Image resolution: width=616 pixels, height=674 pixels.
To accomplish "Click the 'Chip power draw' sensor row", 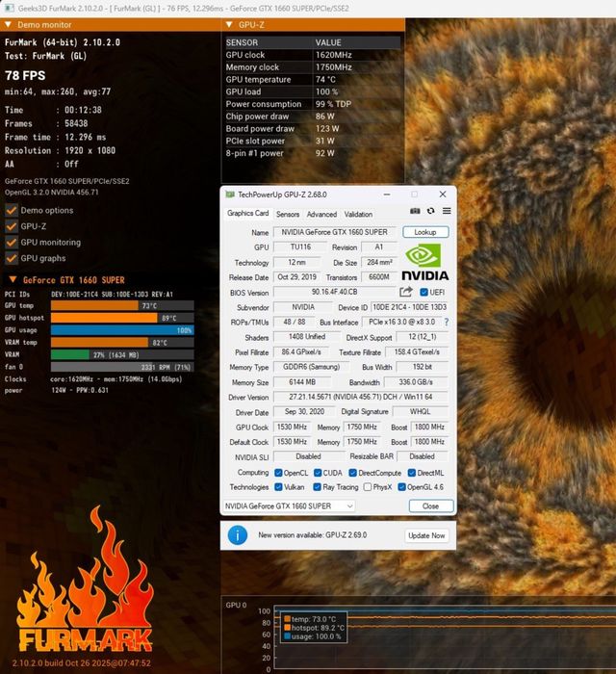I will 313,117.
